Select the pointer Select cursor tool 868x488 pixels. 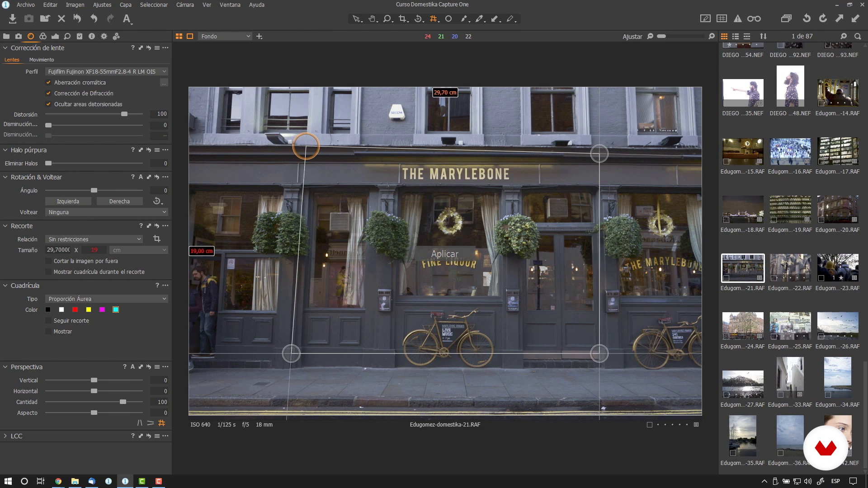coord(357,19)
